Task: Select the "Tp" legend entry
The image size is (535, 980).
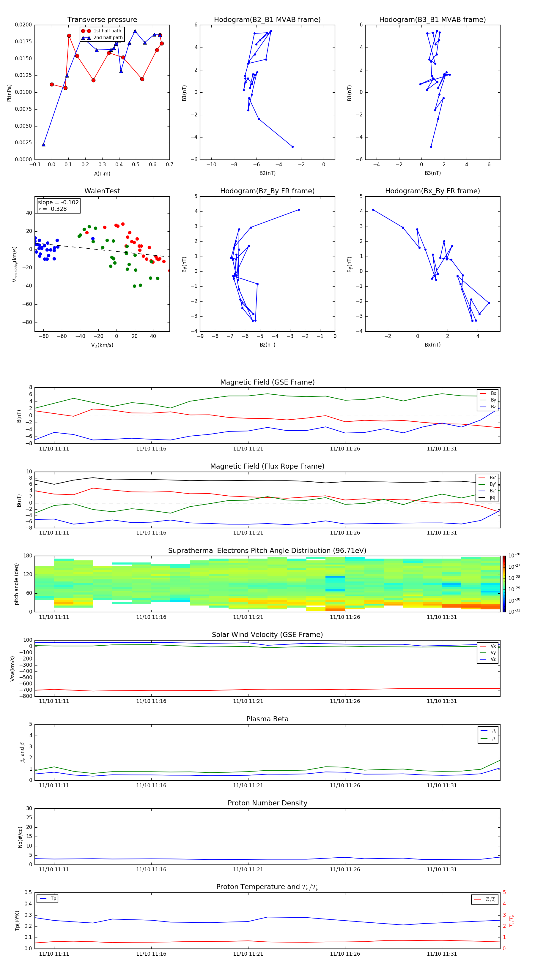Action: [x=47, y=899]
